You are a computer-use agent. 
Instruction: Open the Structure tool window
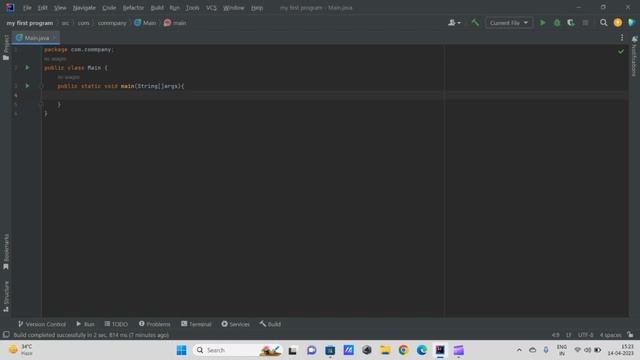coord(6,297)
